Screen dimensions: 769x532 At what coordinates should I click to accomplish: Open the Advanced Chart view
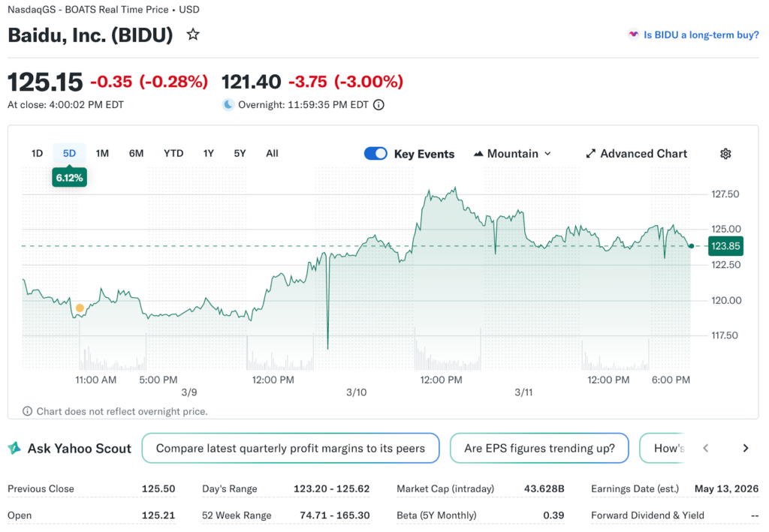636,154
